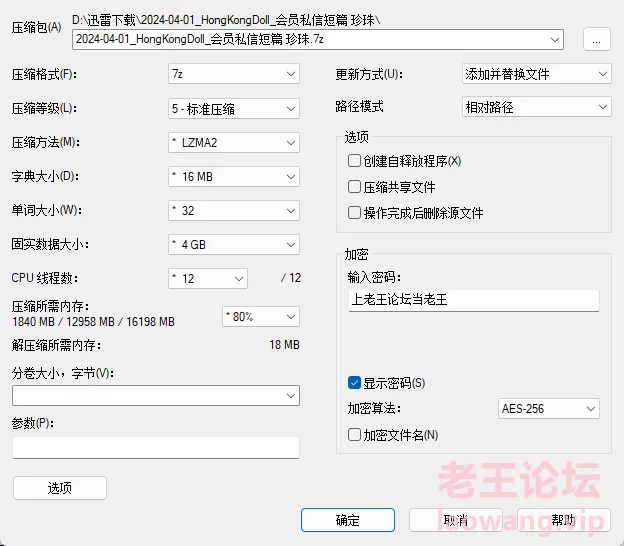Screen dimensions: 624x546
Task: Click the password input field
Action: [474, 300]
